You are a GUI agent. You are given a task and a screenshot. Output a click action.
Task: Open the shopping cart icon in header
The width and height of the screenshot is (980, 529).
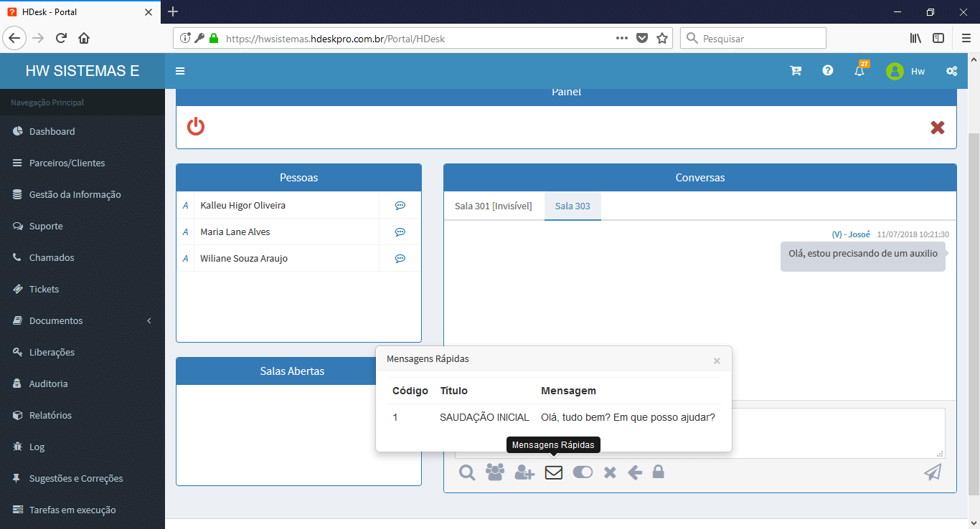tap(796, 71)
